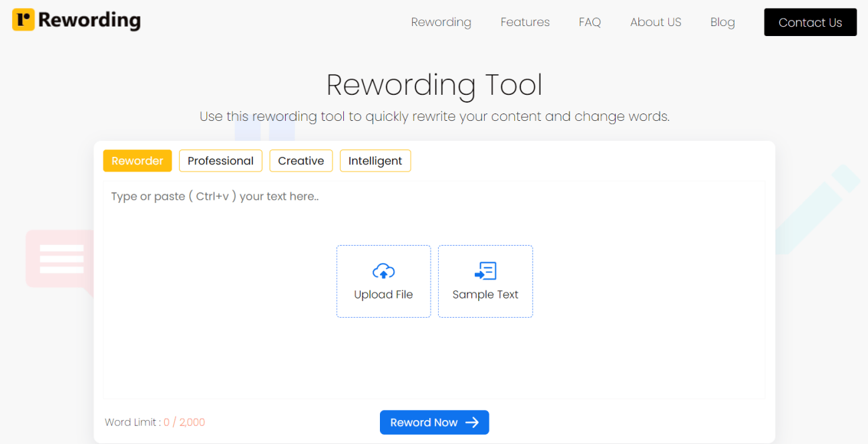Click the pink chat bubble graphic
The image size is (868, 444).
[x=58, y=260]
